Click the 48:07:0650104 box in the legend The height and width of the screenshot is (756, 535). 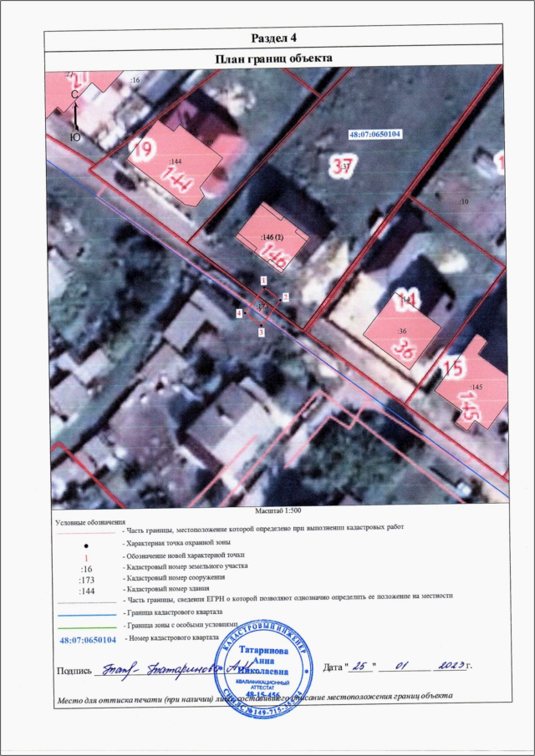coord(87,639)
